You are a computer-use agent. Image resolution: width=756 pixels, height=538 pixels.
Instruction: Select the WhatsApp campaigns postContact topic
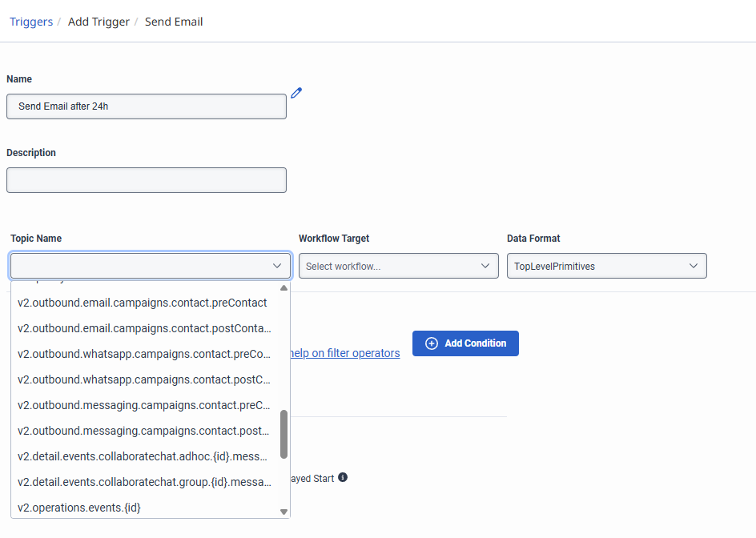tap(144, 379)
